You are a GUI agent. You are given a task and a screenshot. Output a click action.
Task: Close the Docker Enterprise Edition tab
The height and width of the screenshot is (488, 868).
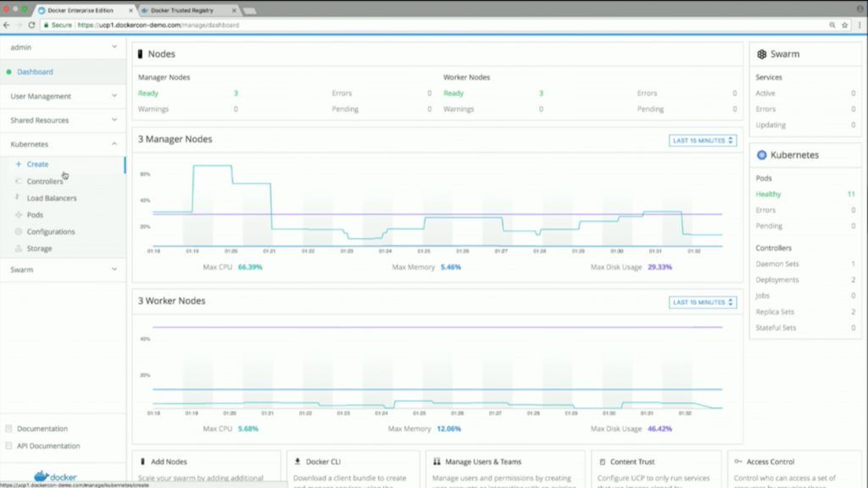pos(131,10)
